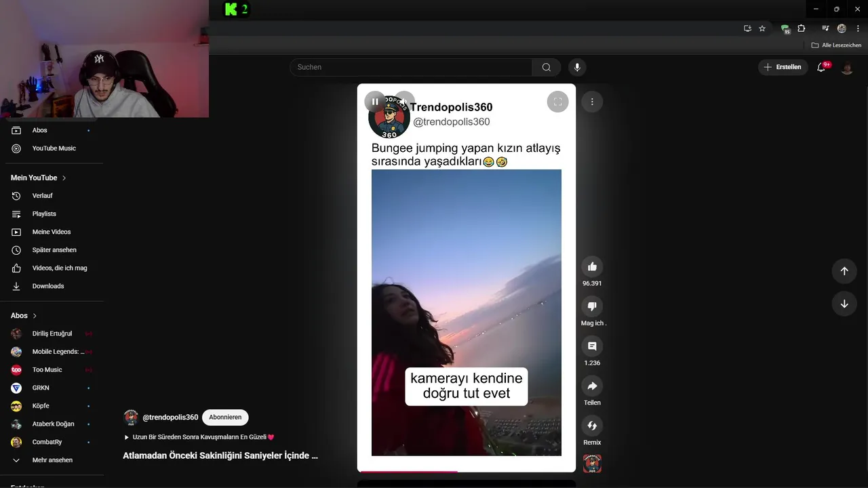Click trendopolis360 avatar beside Abonnieren

pyautogui.click(x=131, y=418)
